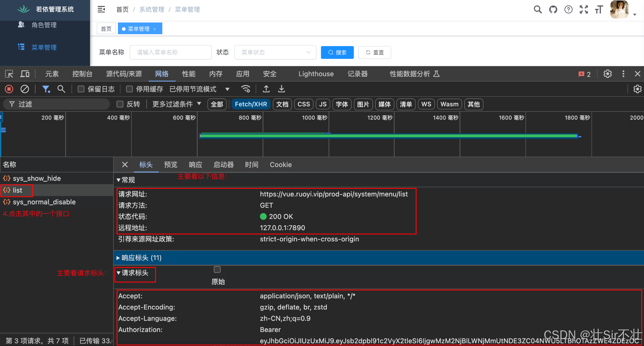Open the menu status dropdown
This screenshot has height=346, width=644.
coord(275,52)
